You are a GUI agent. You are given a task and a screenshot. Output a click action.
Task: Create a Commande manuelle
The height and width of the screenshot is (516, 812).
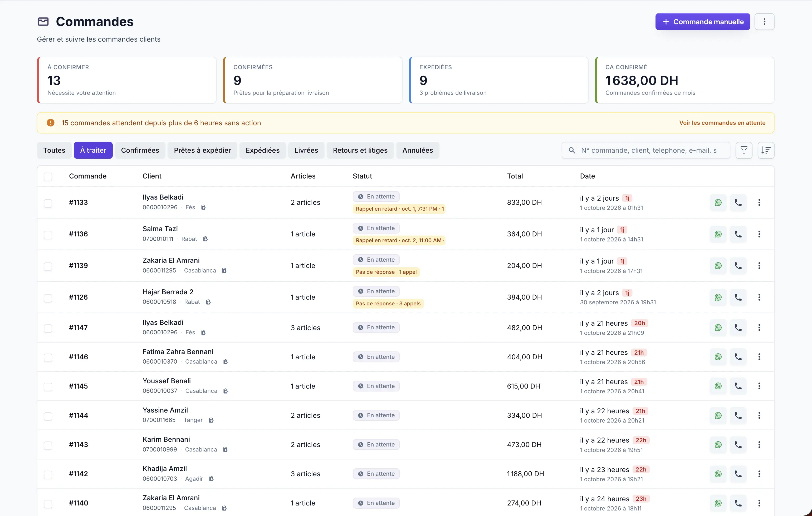pyautogui.click(x=702, y=22)
